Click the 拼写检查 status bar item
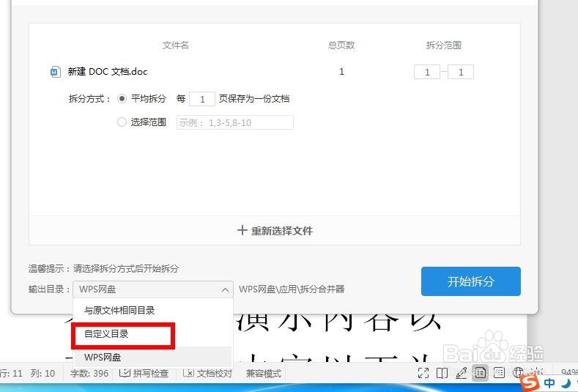The height and width of the screenshot is (392, 578). point(144,373)
